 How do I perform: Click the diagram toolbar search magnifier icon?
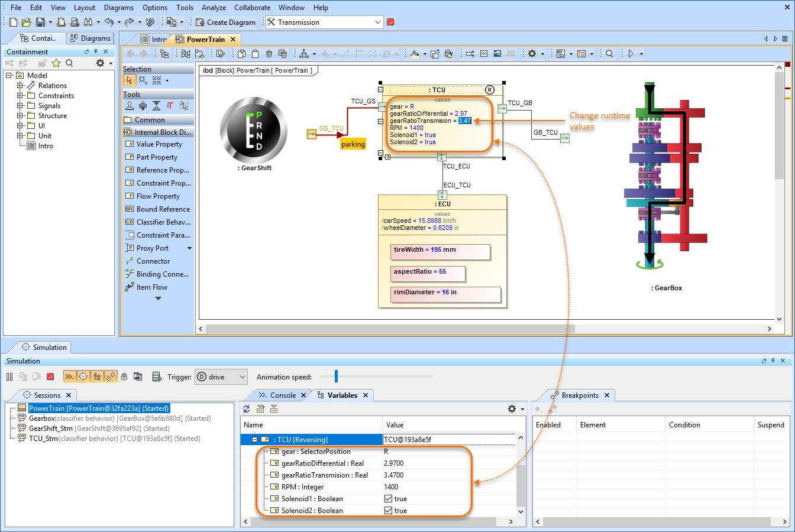click(609, 54)
